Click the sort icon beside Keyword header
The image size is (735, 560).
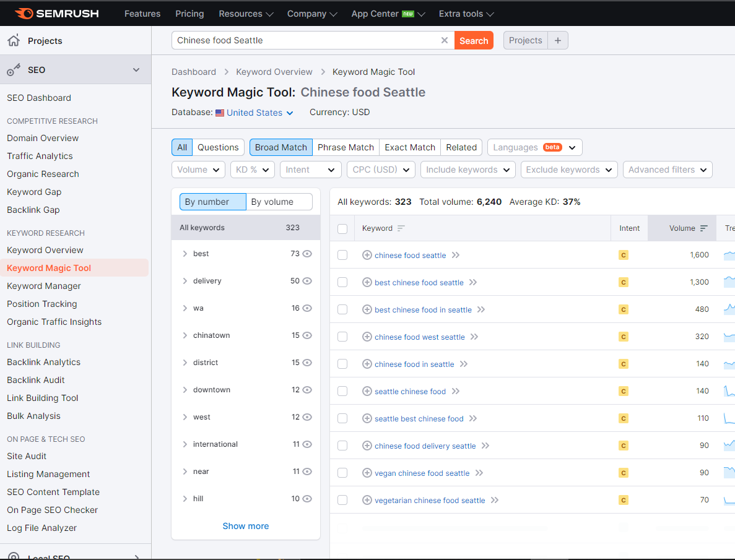(x=401, y=228)
